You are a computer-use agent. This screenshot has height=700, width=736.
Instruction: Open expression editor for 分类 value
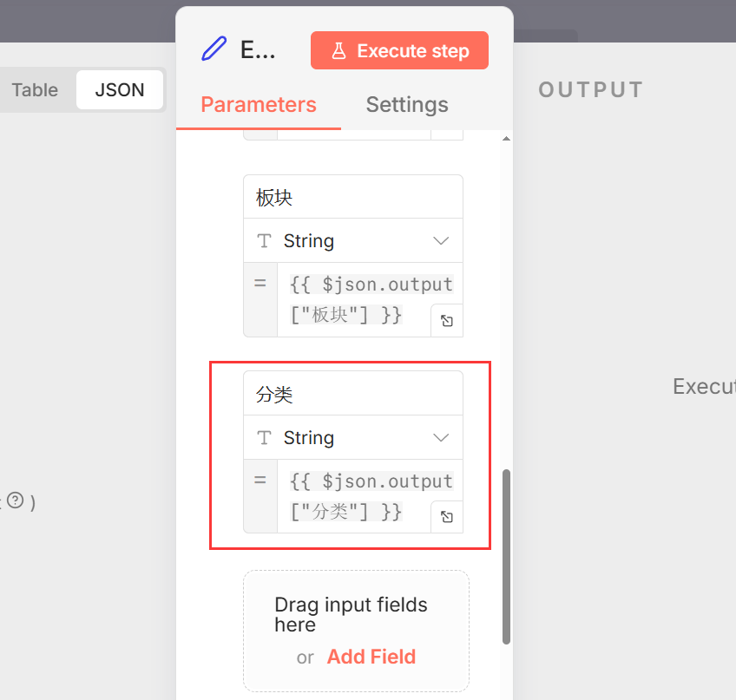pos(447,517)
